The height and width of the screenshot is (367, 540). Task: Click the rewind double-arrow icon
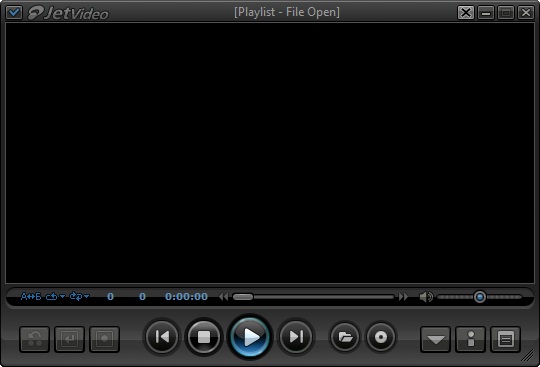pos(223,297)
